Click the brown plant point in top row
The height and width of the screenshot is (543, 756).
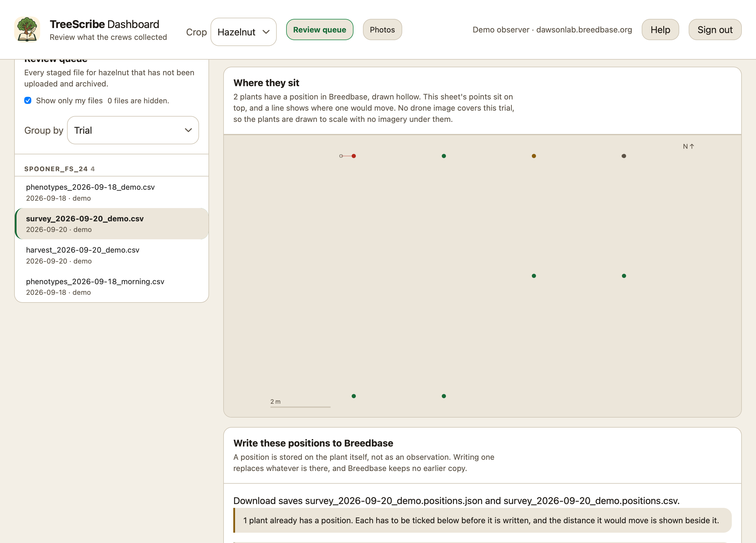point(534,156)
